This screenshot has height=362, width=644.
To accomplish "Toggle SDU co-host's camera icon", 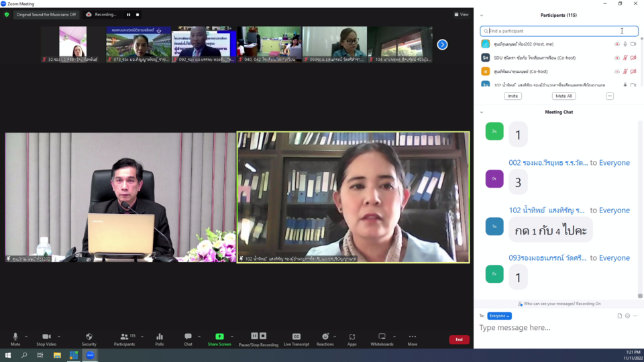I will tap(633, 58).
